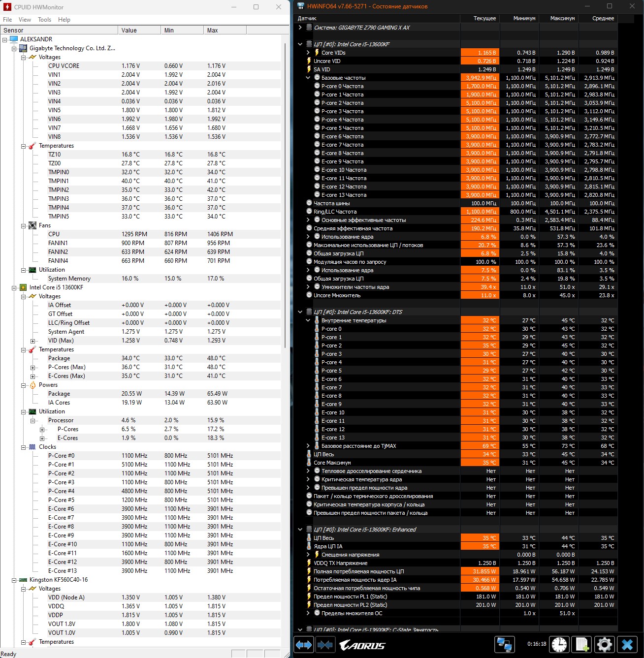
Task: Click the thermometer icon beside Core Максимум
Action: [309, 463]
